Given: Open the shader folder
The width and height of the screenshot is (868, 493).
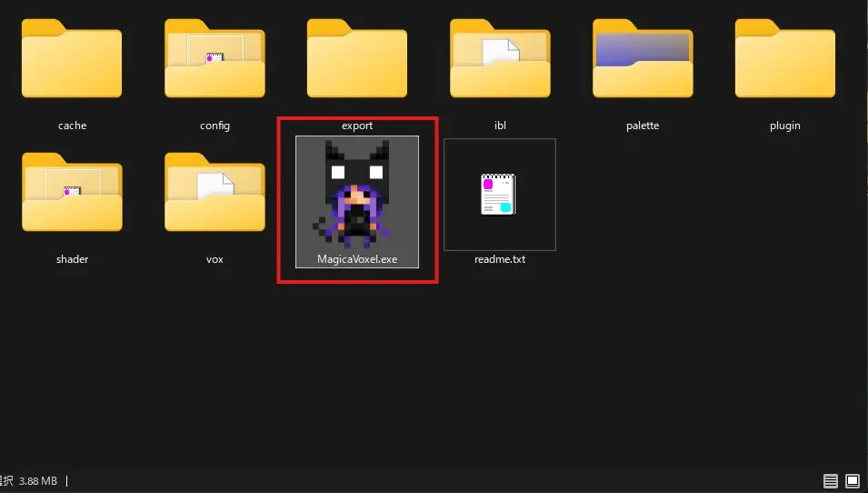Looking at the screenshot, I should [72, 192].
